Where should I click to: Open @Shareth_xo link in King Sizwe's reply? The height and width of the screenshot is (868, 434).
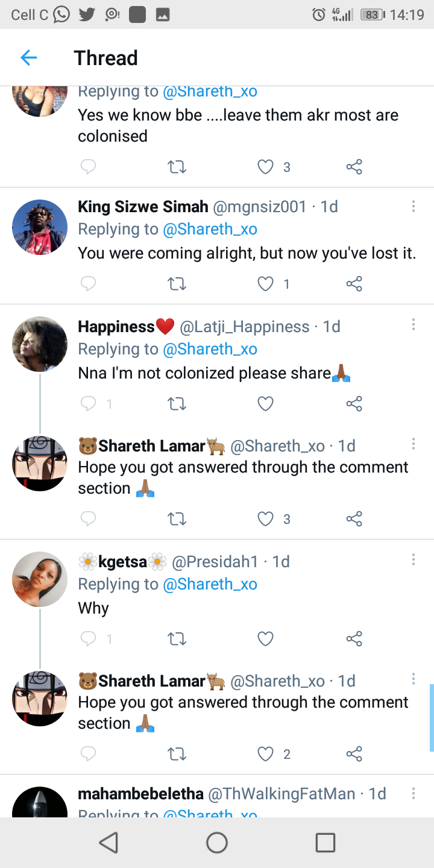(x=210, y=229)
